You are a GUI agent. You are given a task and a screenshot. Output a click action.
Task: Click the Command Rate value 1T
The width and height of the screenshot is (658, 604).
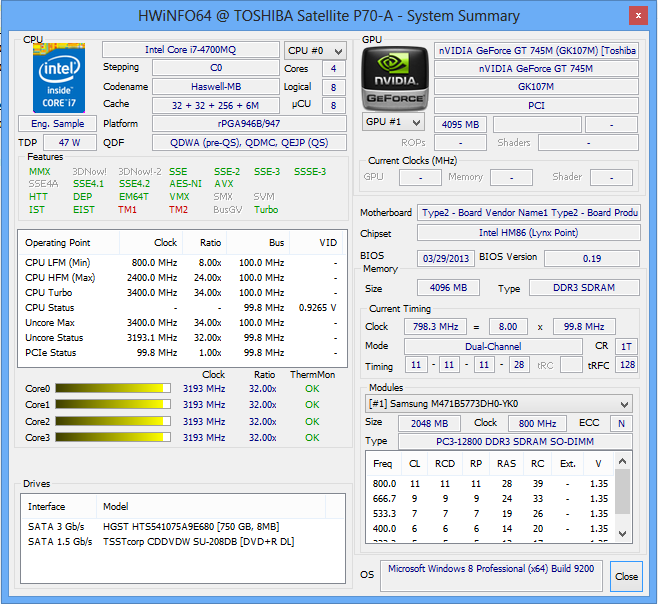click(627, 346)
